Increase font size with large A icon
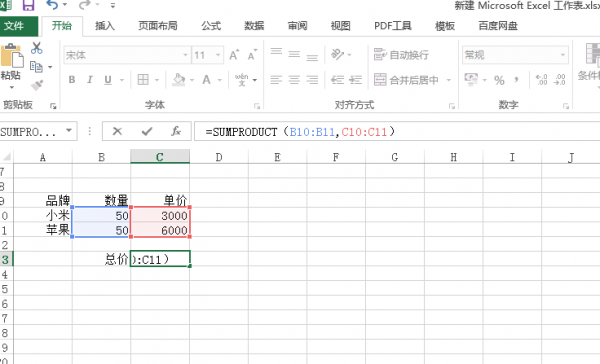This screenshot has height=364, width=600. 234,55
